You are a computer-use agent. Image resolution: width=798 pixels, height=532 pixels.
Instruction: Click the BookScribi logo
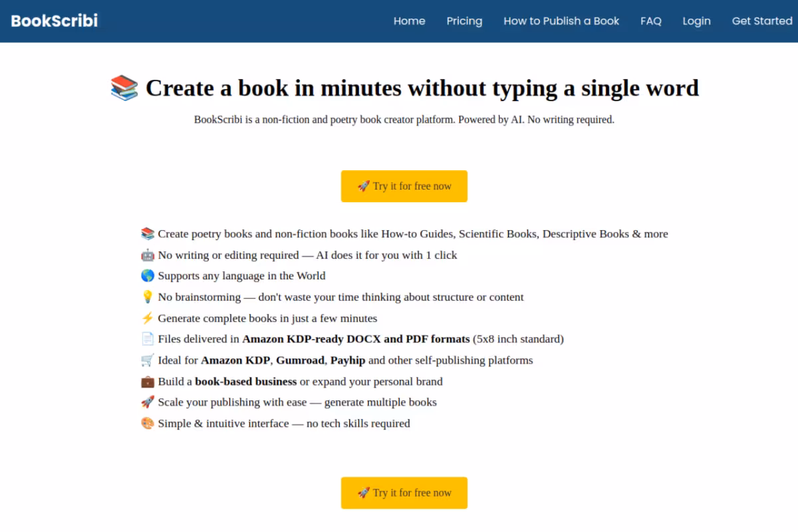(x=55, y=21)
